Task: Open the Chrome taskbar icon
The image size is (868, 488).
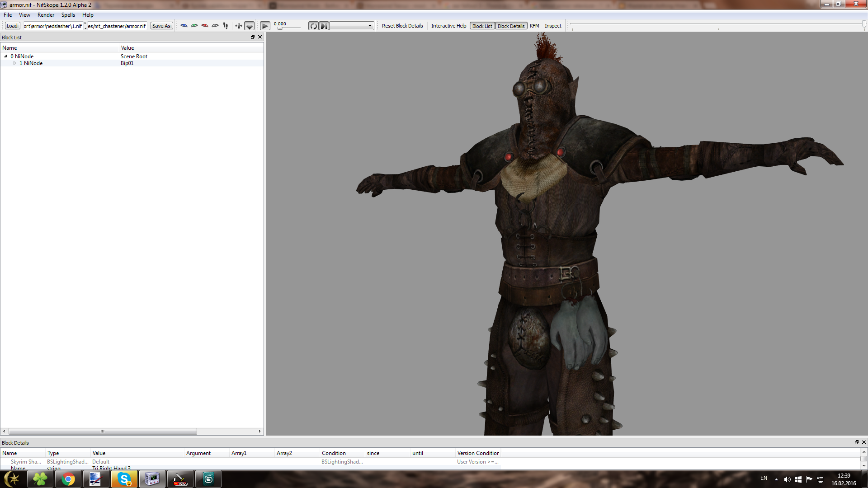Action: (68, 479)
